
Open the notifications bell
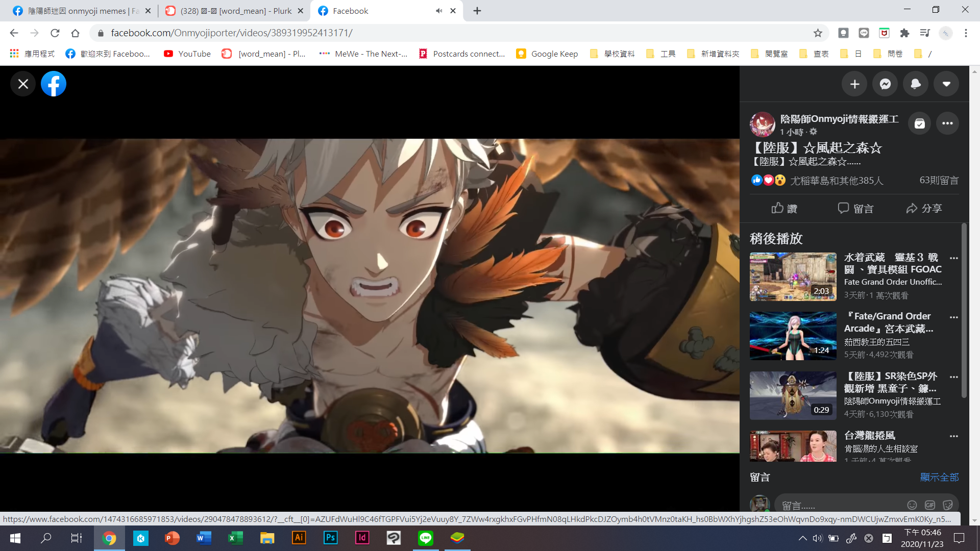tap(916, 84)
